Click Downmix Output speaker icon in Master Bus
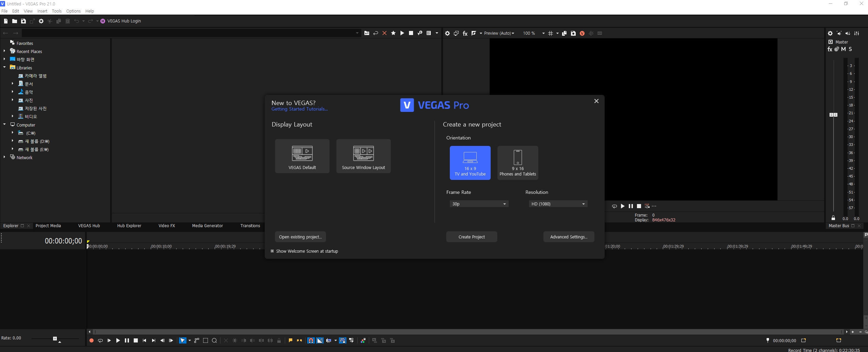 tap(839, 33)
